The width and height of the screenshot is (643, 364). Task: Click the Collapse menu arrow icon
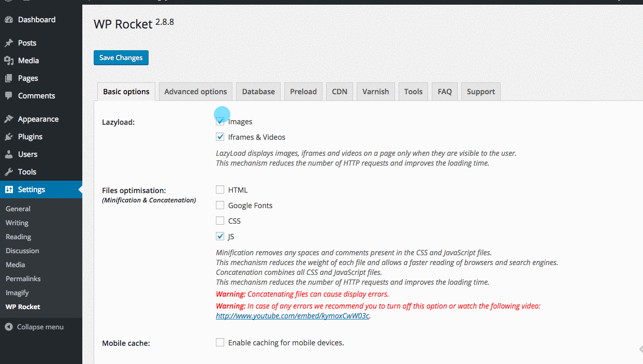pos(9,327)
